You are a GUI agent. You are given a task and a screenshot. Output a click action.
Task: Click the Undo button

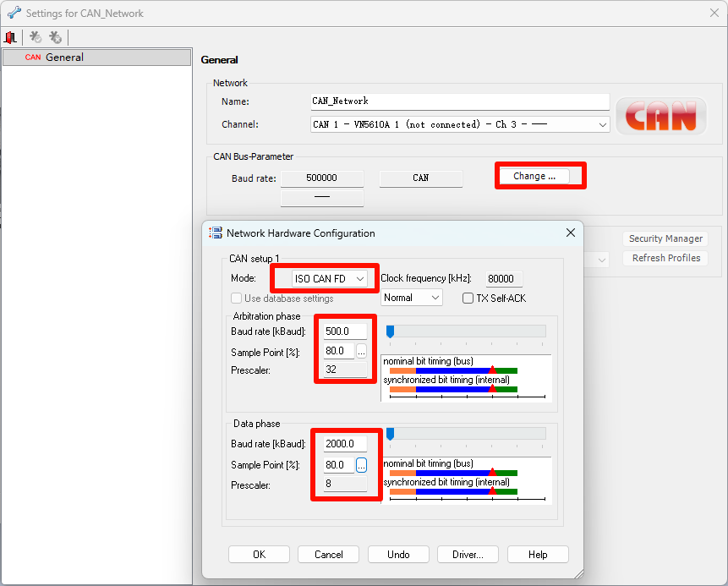398,555
